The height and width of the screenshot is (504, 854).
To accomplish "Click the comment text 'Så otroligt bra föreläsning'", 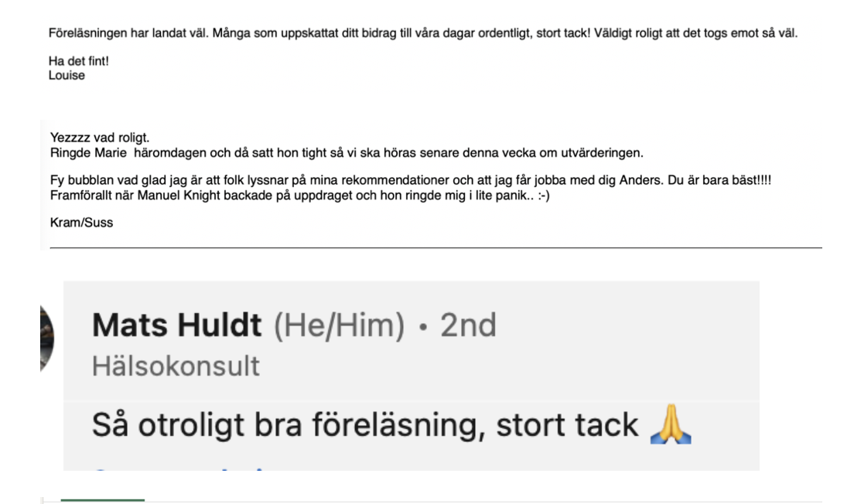I will point(288,424).
